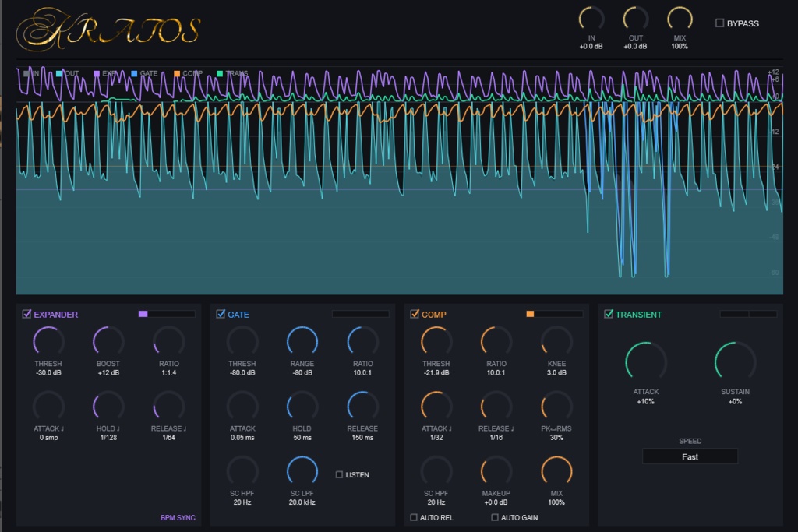The width and height of the screenshot is (798, 532).
Task: Click the gate SC LPF knob
Action: [302, 471]
